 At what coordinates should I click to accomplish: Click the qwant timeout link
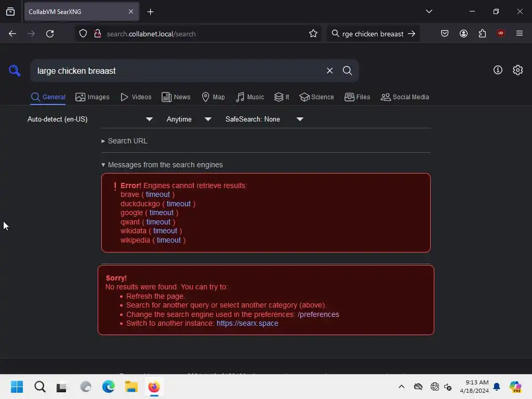pos(158,222)
